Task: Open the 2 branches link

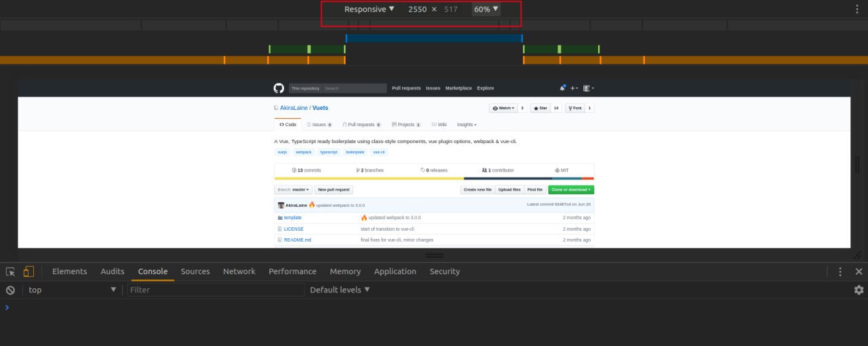Action: pyautogui.click(x=370, y=170)
